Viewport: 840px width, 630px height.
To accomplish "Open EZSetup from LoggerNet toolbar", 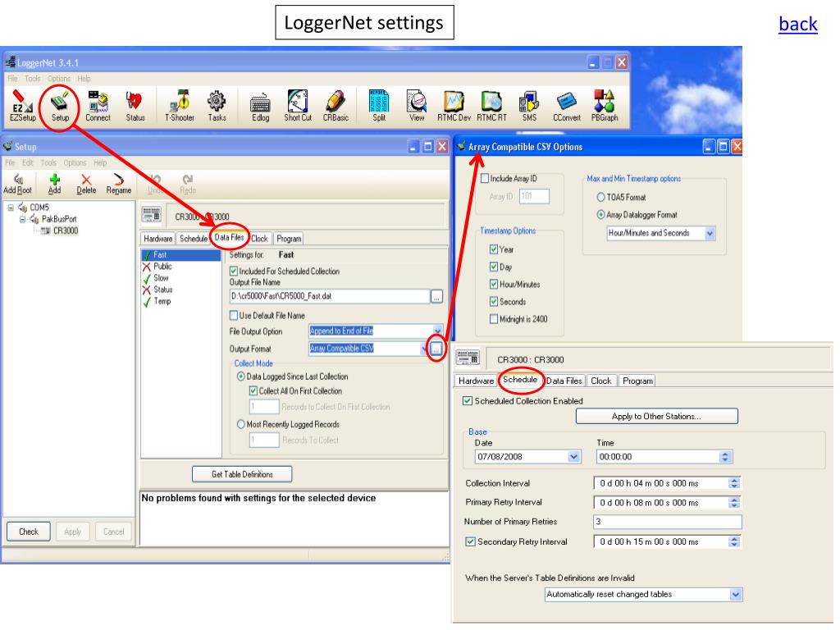I will coord(22,106).
